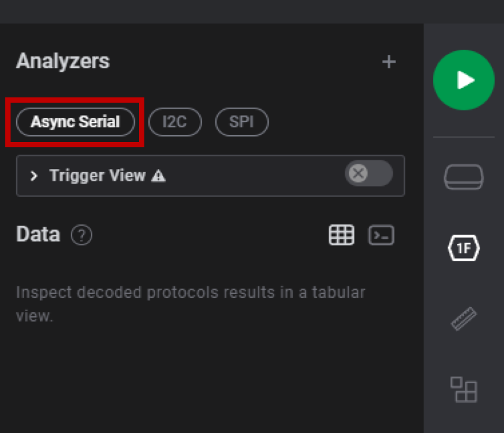Click the X knob on trigger toggle

(358, 174)
